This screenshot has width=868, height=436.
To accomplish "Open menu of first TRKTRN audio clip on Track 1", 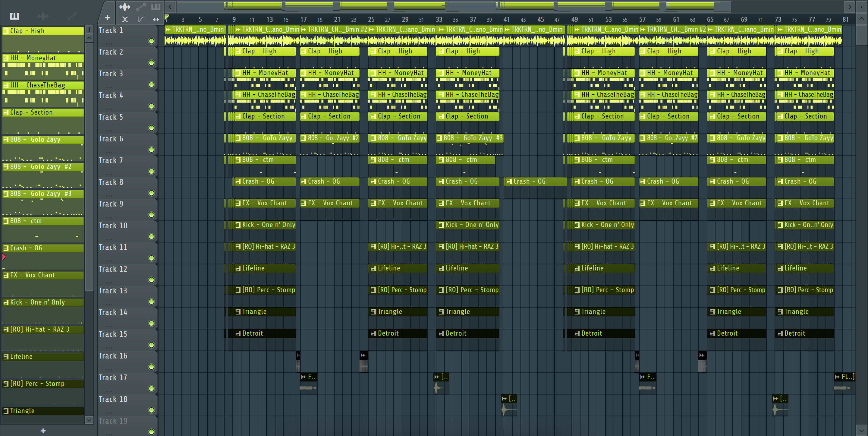I will coord(168,30).
